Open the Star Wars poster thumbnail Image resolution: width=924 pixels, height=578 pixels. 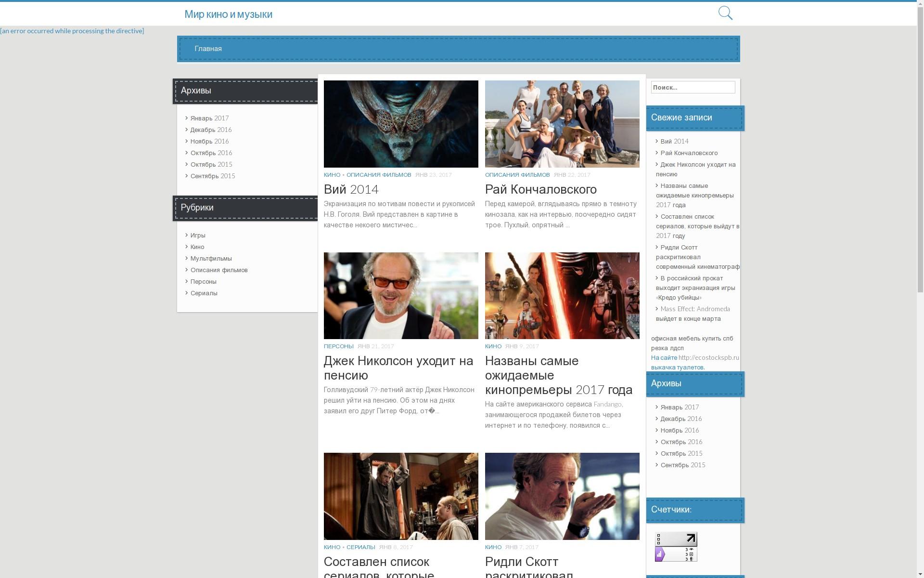pyautogui.click(x=562, y=296)
